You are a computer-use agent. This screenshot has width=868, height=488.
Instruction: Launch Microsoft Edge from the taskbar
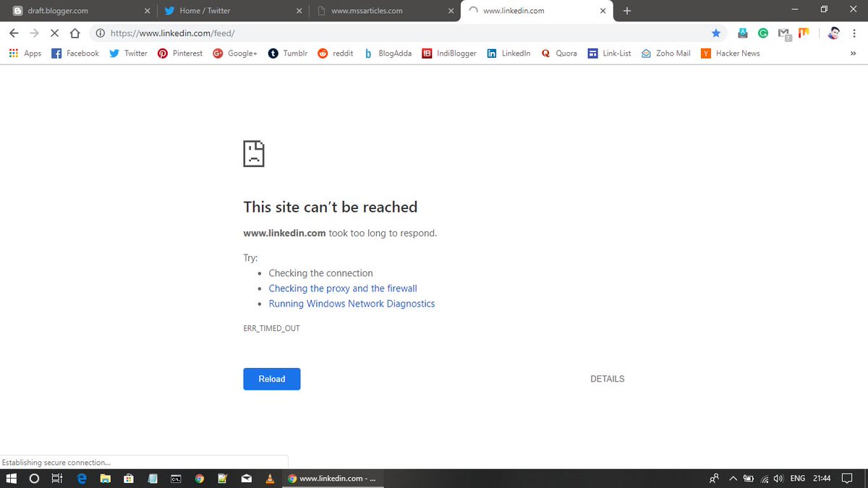(82, 478)
